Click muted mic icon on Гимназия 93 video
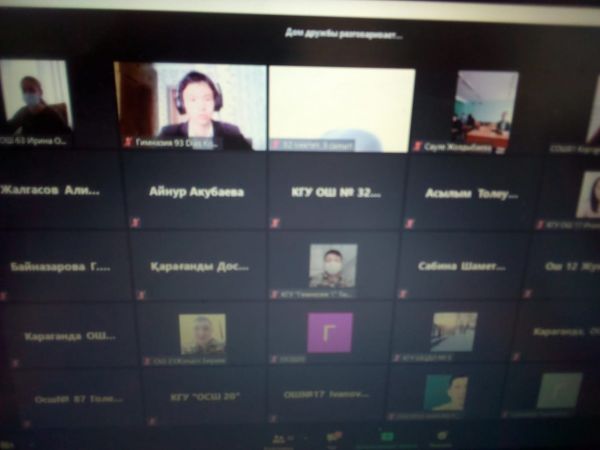The image size is (600, 450). click(x=127, y=144)
